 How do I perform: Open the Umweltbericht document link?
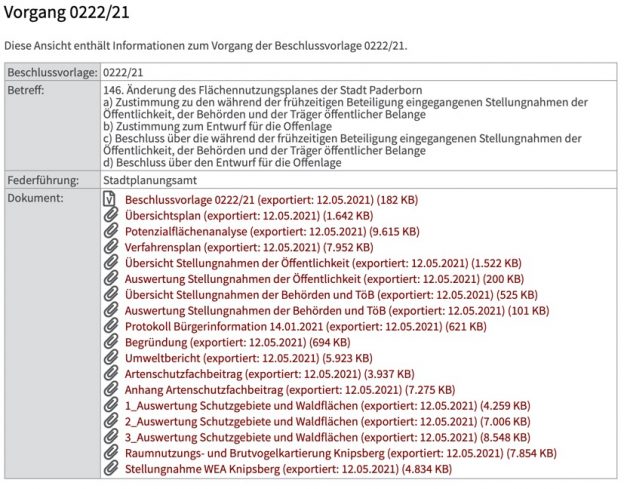click(249, 358)
